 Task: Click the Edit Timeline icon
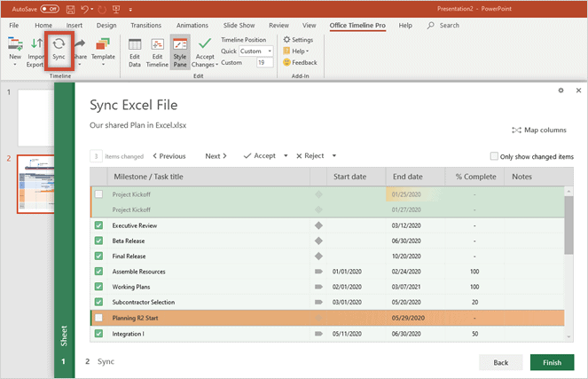pyautogui.click(x=157, y=44)
